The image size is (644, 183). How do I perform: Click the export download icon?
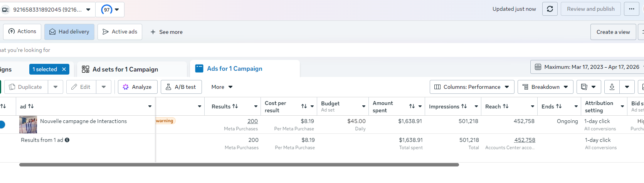pyautogui.click(x=612, y=87)
